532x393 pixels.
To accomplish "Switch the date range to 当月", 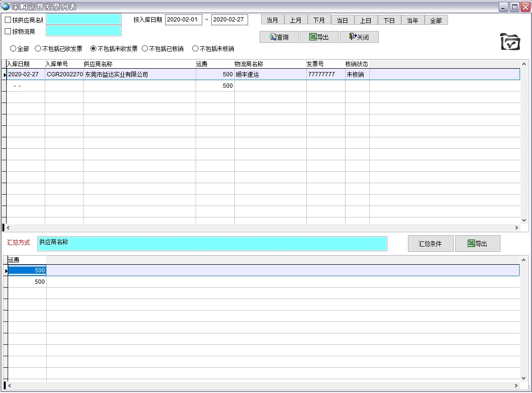I will (x=272, y=20).
